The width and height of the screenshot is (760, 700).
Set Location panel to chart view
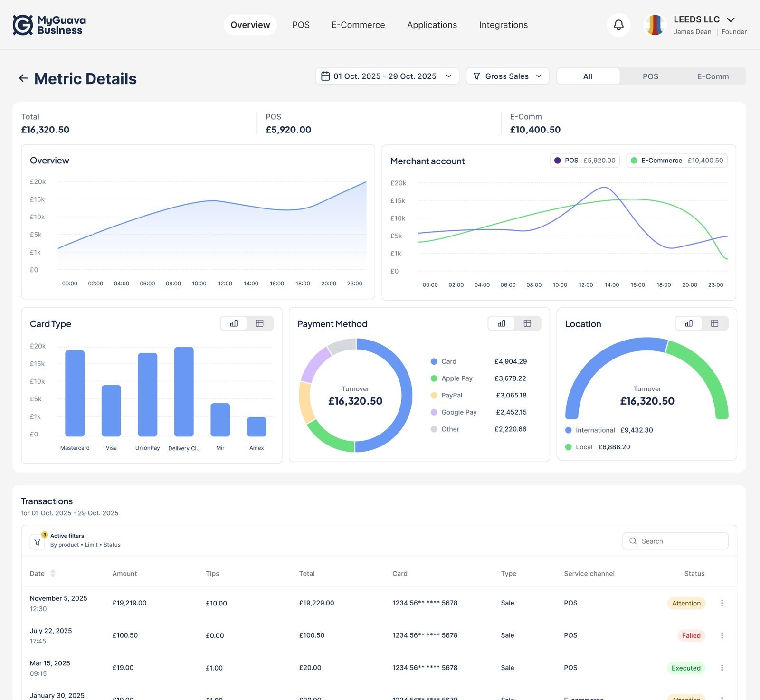click(689, 323)
